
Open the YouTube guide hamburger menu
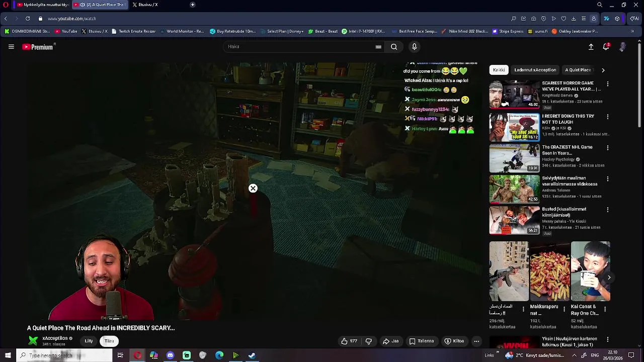[x=11, y=47]
